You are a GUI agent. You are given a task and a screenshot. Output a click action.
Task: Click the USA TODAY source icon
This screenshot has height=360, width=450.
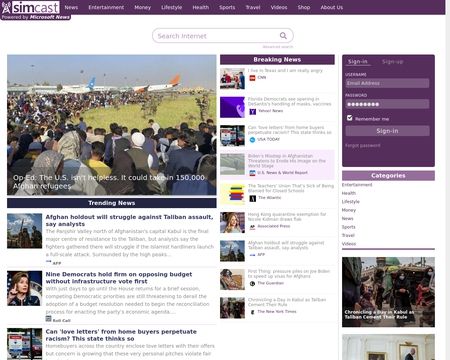252,140
